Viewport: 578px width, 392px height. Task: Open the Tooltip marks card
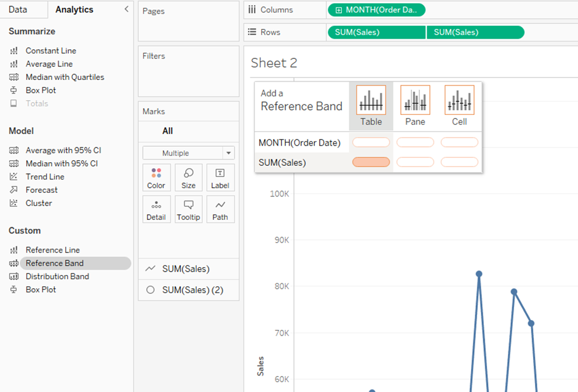coord(188,209)
